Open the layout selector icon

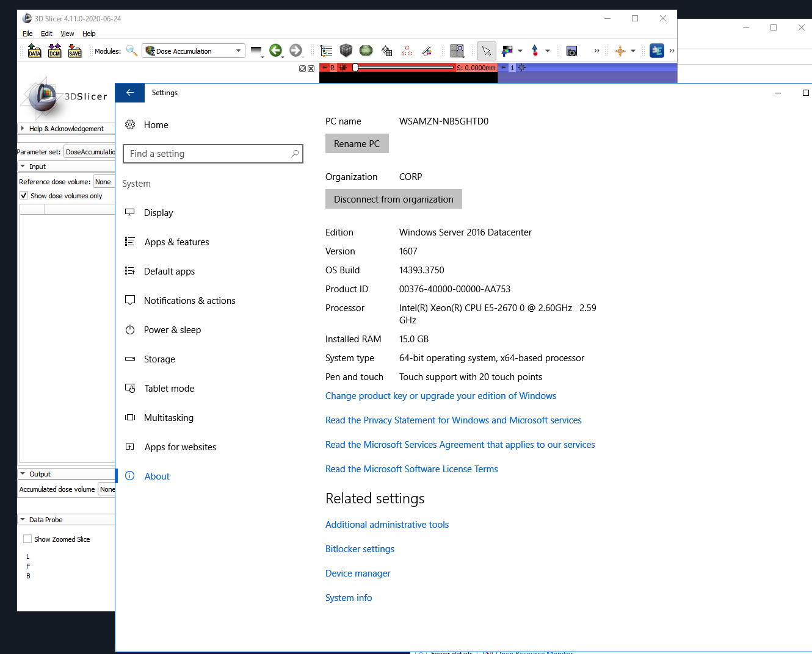coord(457,51)
